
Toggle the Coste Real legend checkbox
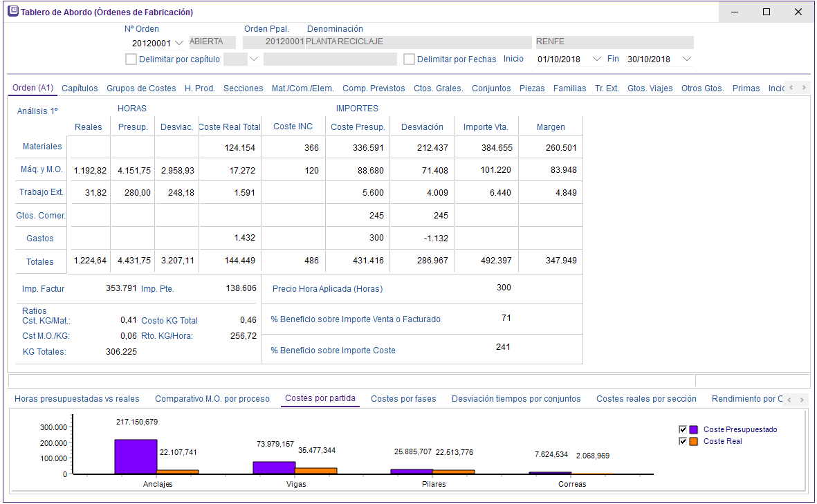coord(683,441)
